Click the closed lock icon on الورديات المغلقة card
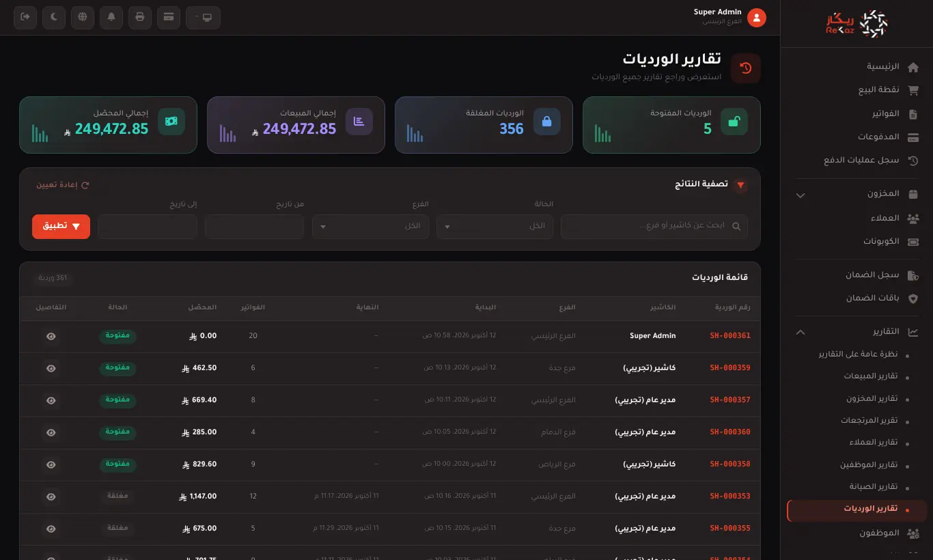 (x=546, y=122)
